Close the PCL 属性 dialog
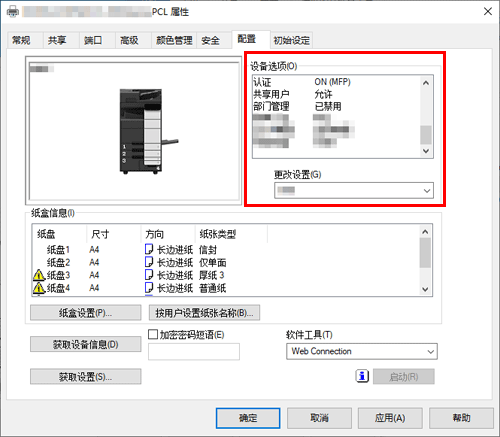 (488, 11)
